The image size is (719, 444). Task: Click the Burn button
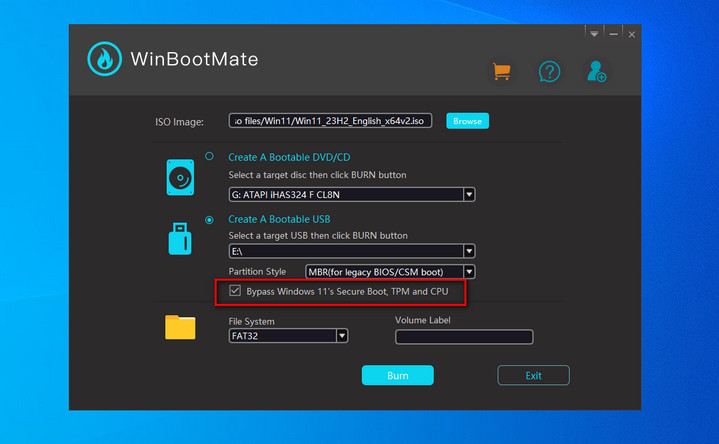coord(398,375)
